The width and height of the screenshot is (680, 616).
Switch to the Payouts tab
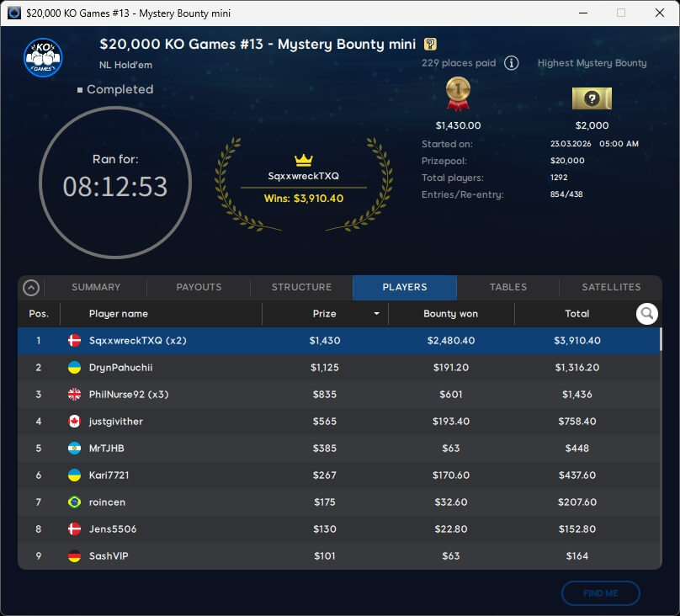[199, 287]
